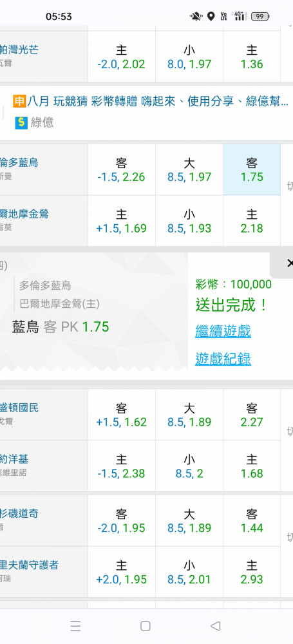The height and width of the screenshot is (644, 293).
Task: Close the bet slip with the X
Action: 290,263
